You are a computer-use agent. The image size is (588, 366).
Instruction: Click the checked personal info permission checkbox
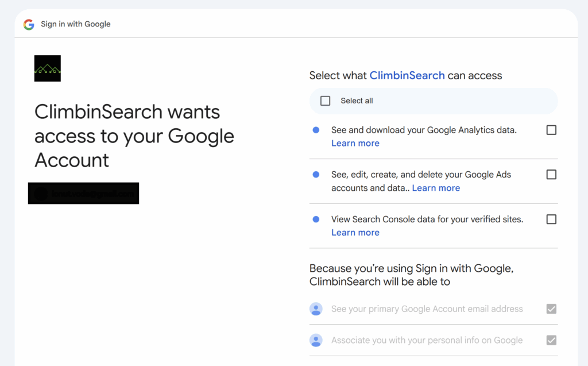551,340
